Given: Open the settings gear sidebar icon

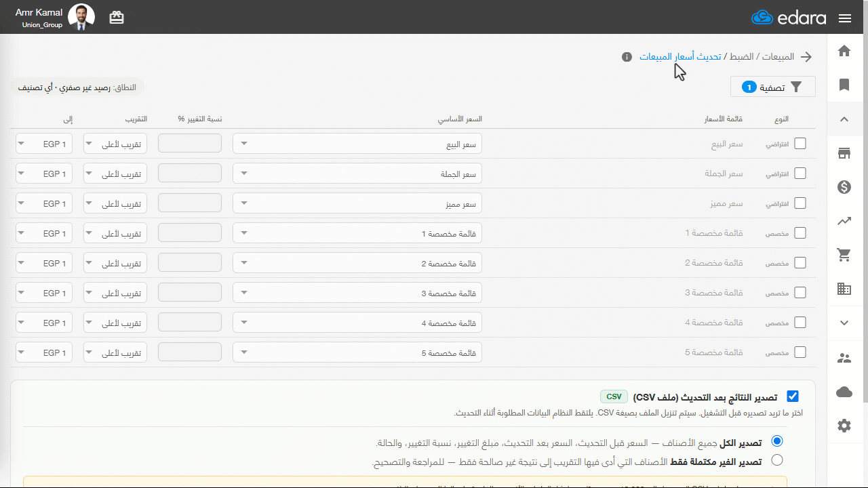Looking at the screenshot, I should pyautogui.click(x=844, y=426).
